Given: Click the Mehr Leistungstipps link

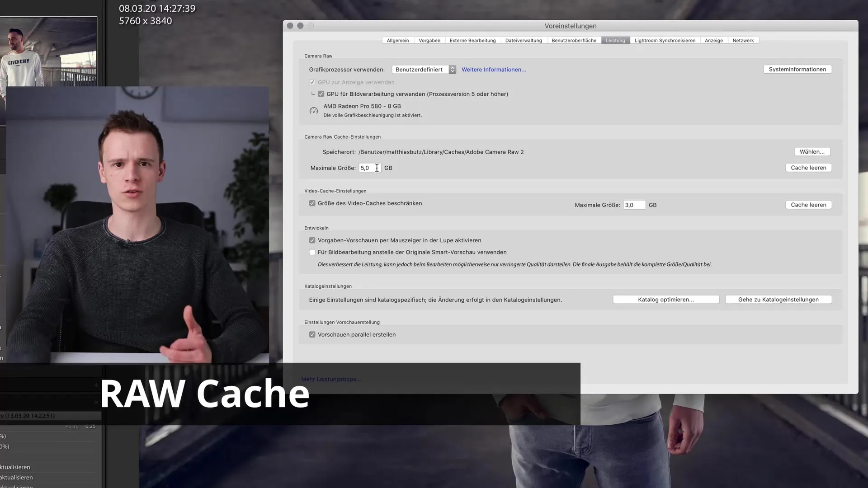Looking at the screenshot, I should (x=331, y=379).
